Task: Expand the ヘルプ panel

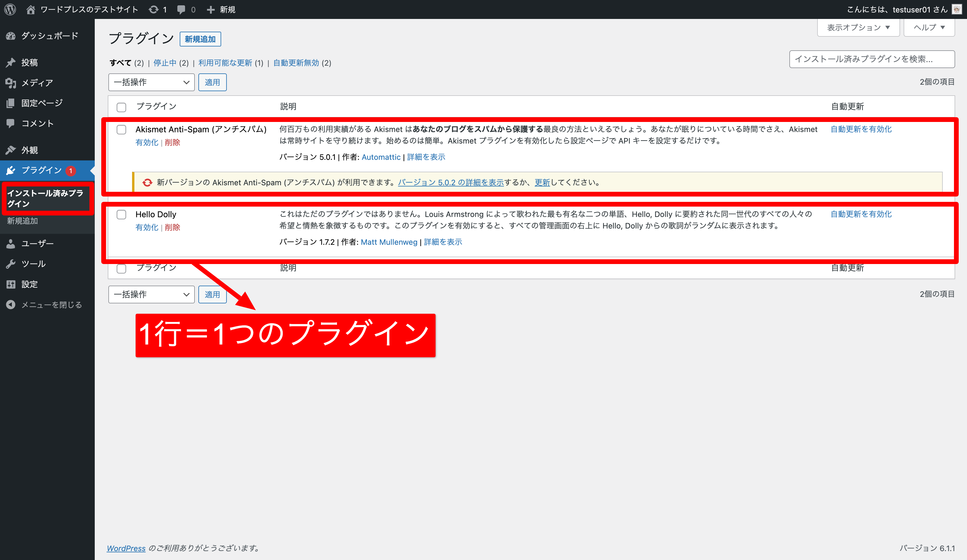Action: tap(929, 28)
